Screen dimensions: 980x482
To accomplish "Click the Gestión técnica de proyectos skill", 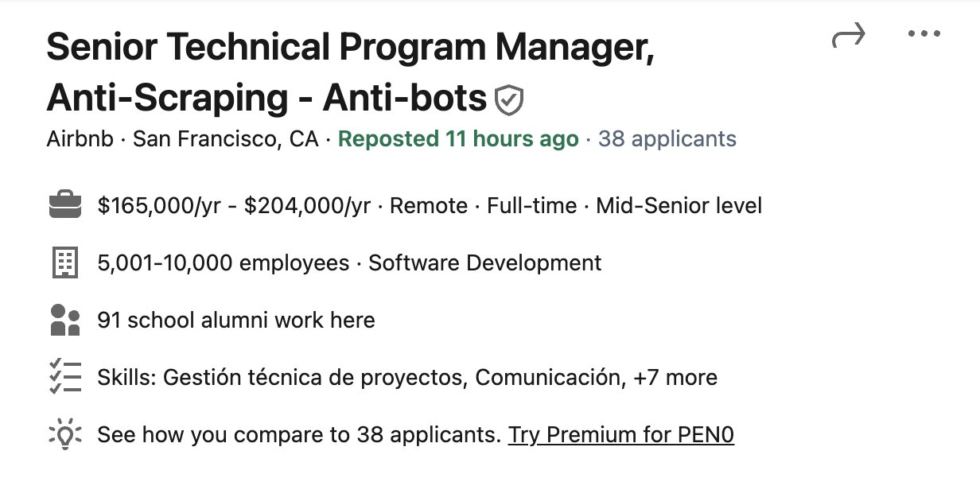I will point(313,377).
